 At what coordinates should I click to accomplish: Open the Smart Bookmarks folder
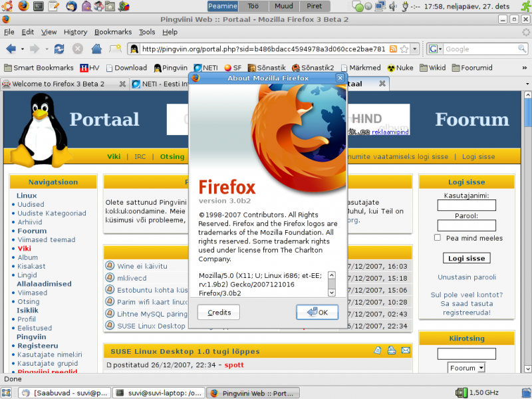[x=39, y=68]
